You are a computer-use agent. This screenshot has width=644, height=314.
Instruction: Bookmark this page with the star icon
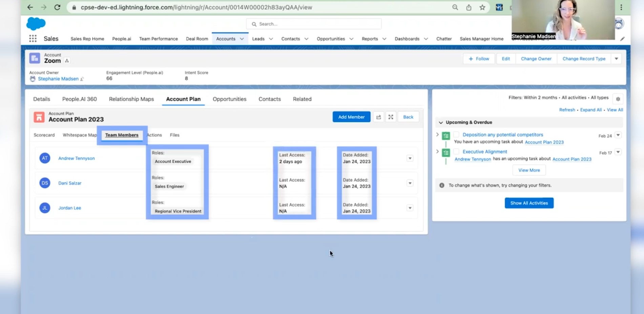point(482,7)
